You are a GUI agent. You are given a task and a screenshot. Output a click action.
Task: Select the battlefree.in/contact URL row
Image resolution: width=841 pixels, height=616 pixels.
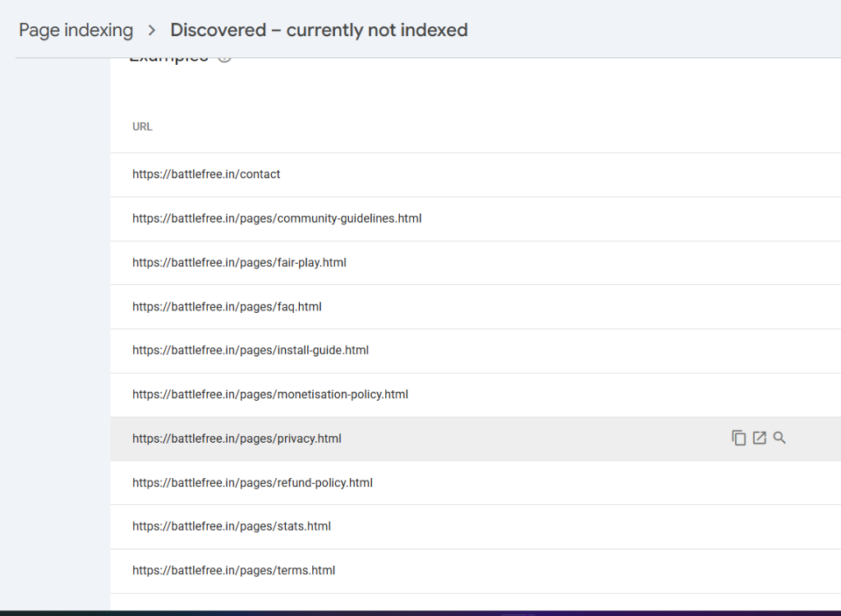coord(476,174)
